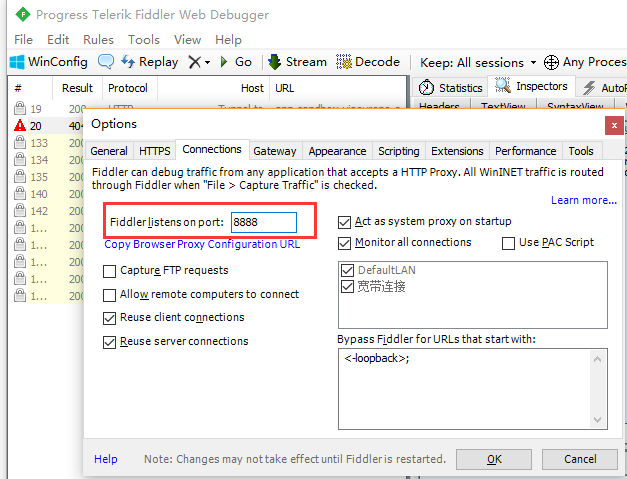Click Cancel in Options dialog
Screen dimensions: 627x479
580,459
